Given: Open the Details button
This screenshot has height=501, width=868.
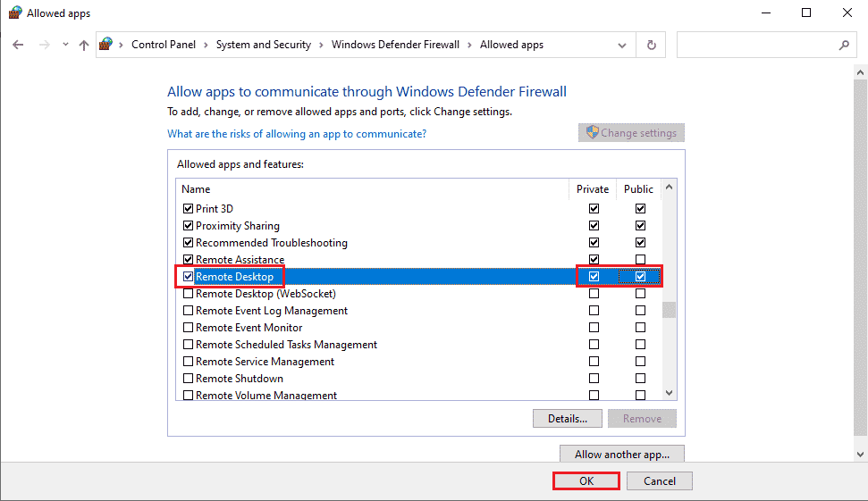Looking at the screenshot, I should (568, 419).
